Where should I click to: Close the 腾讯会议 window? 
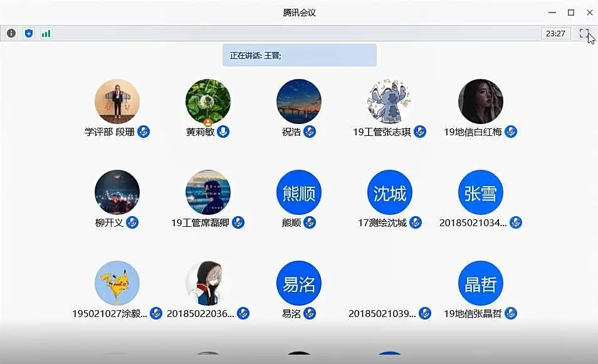590,13
